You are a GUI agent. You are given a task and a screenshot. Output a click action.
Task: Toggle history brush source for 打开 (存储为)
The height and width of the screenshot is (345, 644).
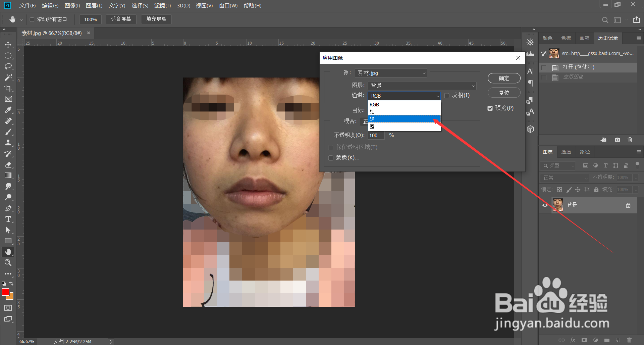tap(544, 67)
